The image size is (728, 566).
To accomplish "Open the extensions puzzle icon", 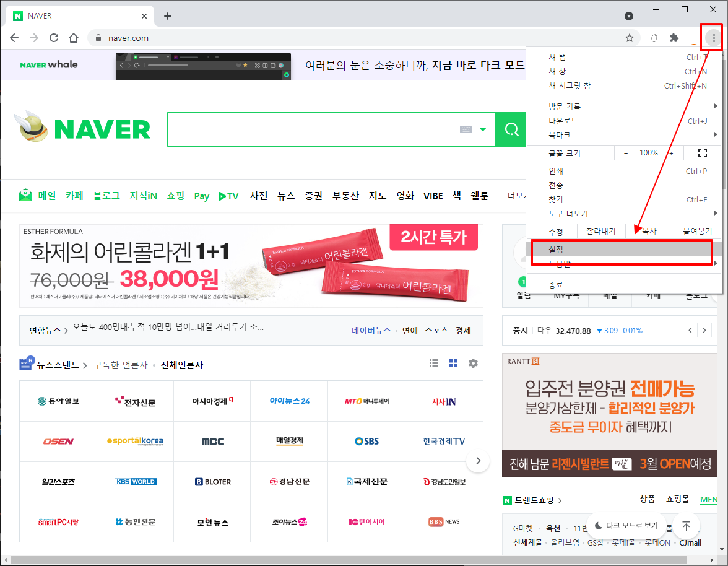I will 674,38.
